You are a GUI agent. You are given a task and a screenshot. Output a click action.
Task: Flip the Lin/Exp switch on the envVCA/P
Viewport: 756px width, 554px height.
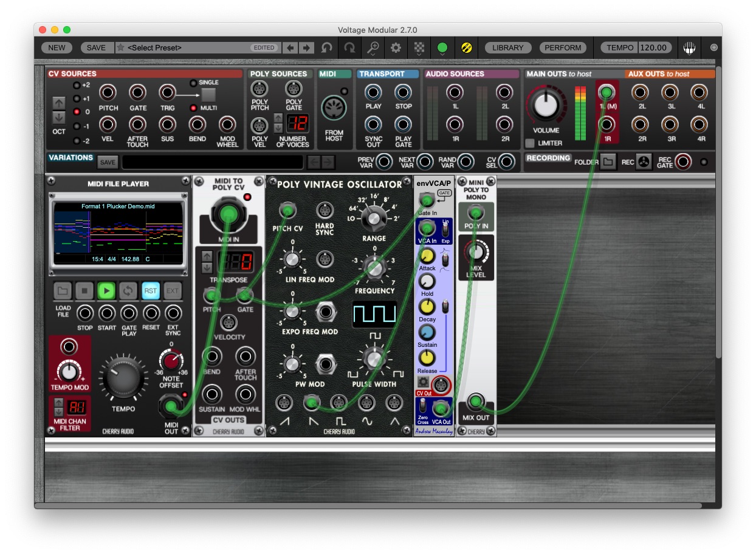click(445, 231)
